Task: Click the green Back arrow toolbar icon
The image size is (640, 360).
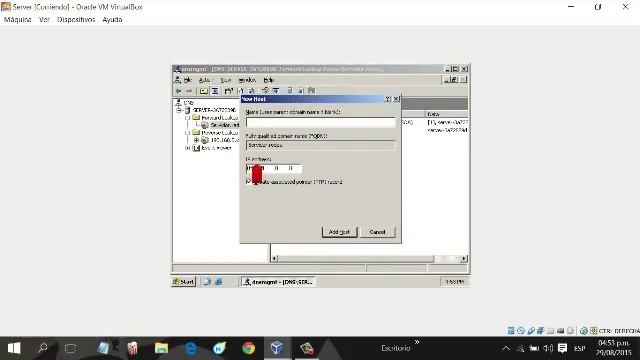Action: click(x=179, y=91)
